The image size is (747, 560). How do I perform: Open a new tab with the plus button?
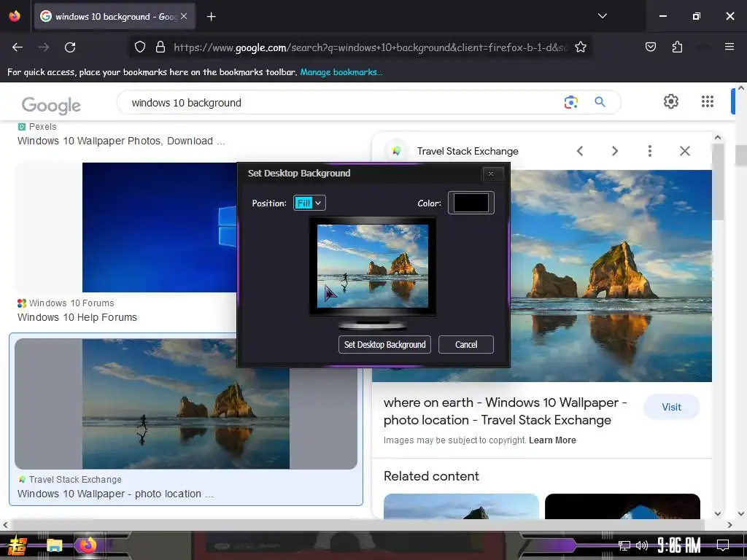tap(211, 17)
